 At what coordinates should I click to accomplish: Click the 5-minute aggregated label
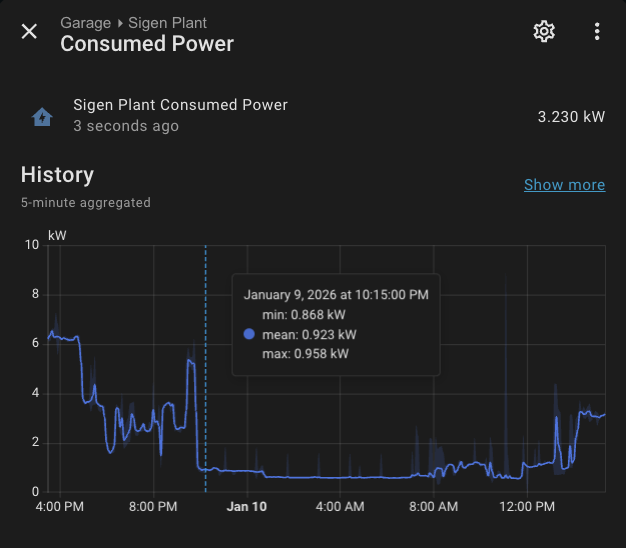(86, 203)
